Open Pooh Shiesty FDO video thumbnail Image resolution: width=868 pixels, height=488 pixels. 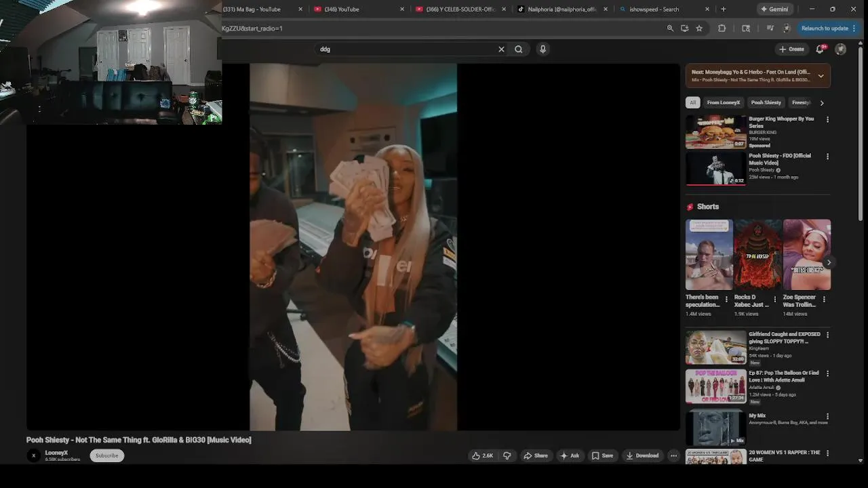715,168
